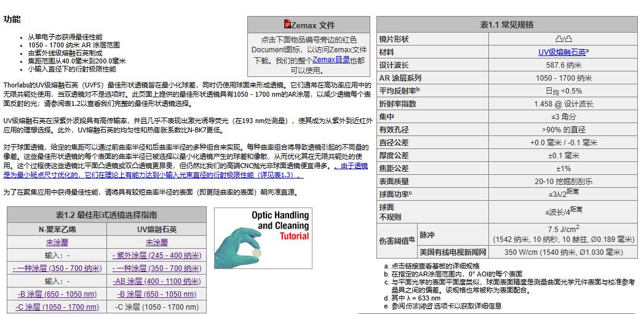Click the +0.0 毫米 / -0.1 毫米 value
The image size is (644, 314).
click(563, 143)
